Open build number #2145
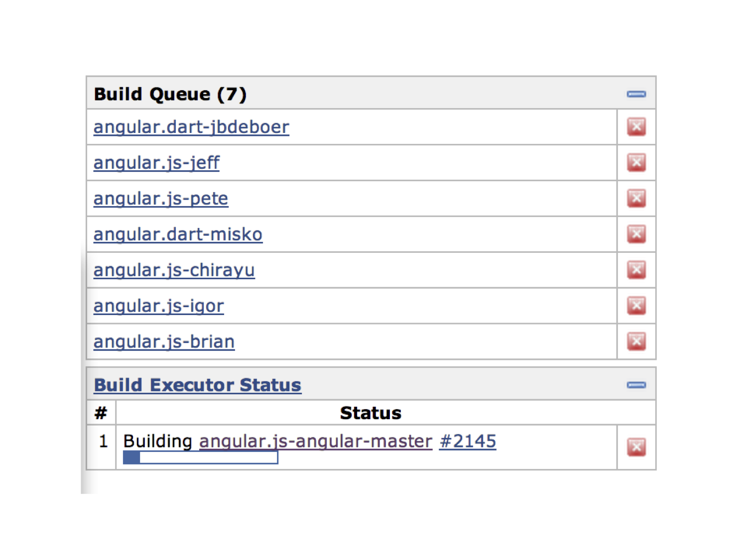Screen dimensions: 747x560 coord(468,442)
